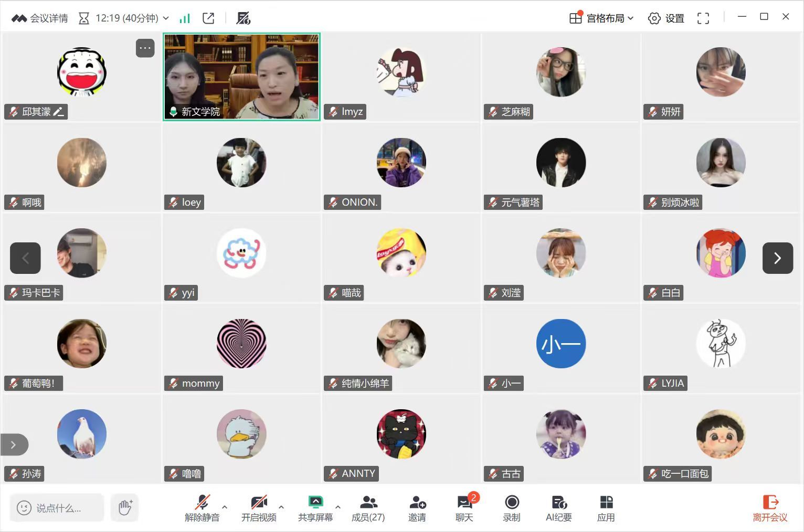804x532 pixels.
Task: Open 宫格布局 layout dropdown
Action: coord(601,18)
